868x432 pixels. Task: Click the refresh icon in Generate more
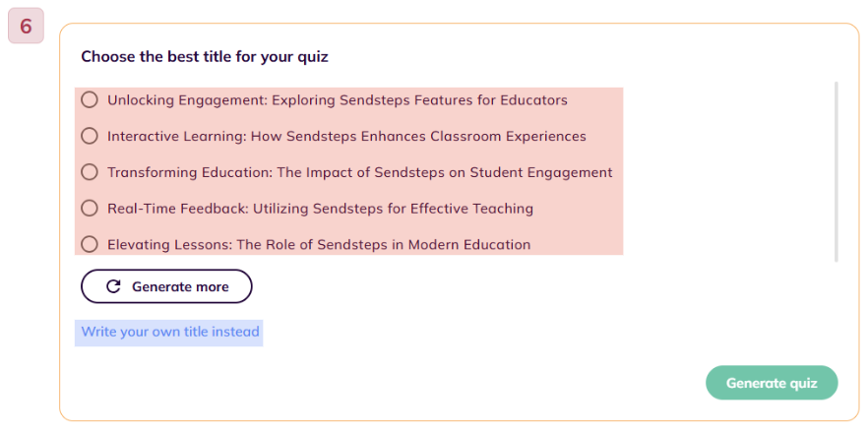coord(113,286)
